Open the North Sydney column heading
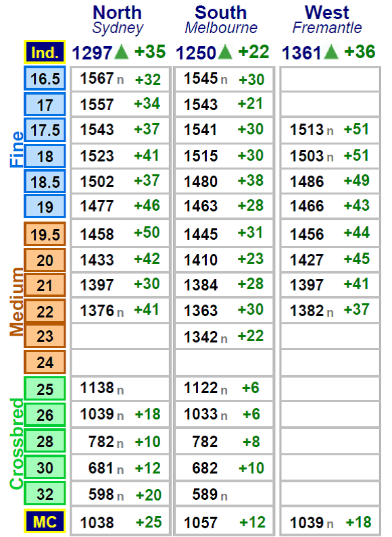Image resolution: width=392 pixels, height=537 pixels. click(x=118, y=20)
